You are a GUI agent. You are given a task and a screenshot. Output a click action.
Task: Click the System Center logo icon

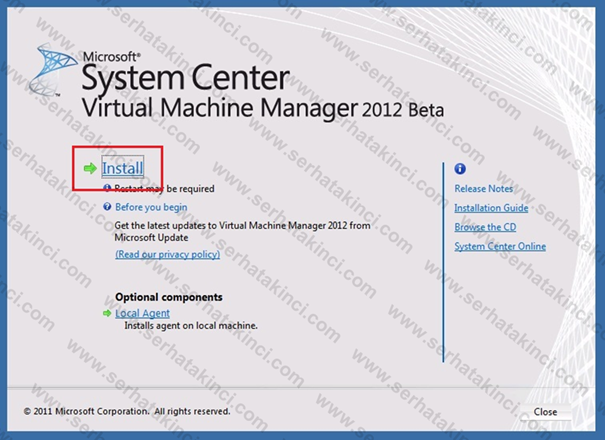pos(52,69)
